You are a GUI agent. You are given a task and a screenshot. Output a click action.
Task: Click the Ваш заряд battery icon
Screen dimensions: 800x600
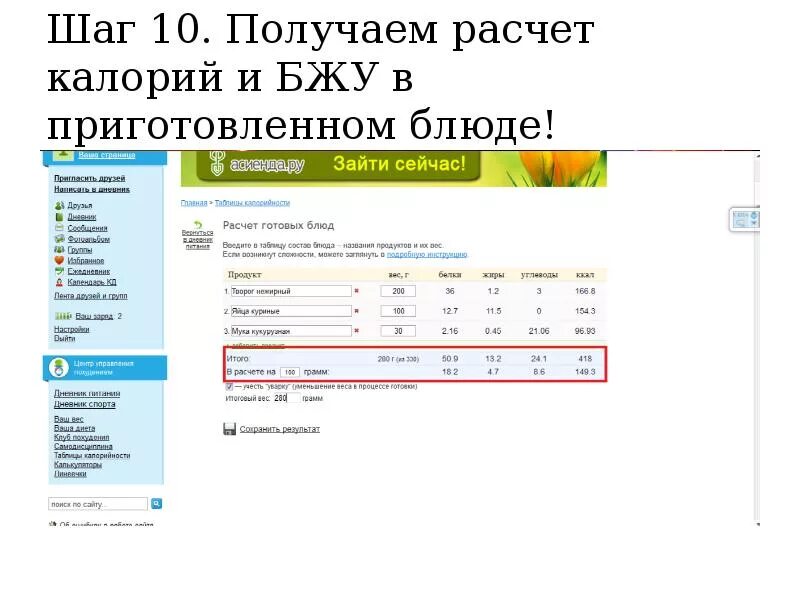tap(63, 316)
